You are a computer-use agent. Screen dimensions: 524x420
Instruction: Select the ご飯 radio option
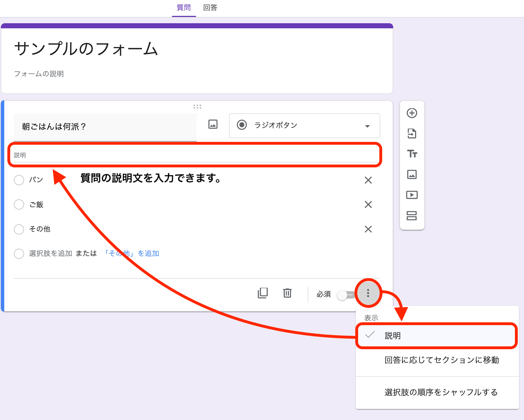(x=19, y=204)
